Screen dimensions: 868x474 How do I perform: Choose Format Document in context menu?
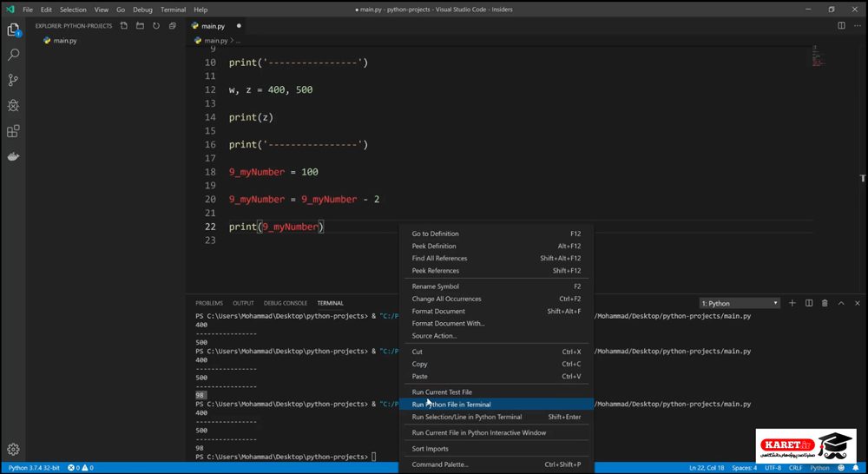(x=496, y=311)
